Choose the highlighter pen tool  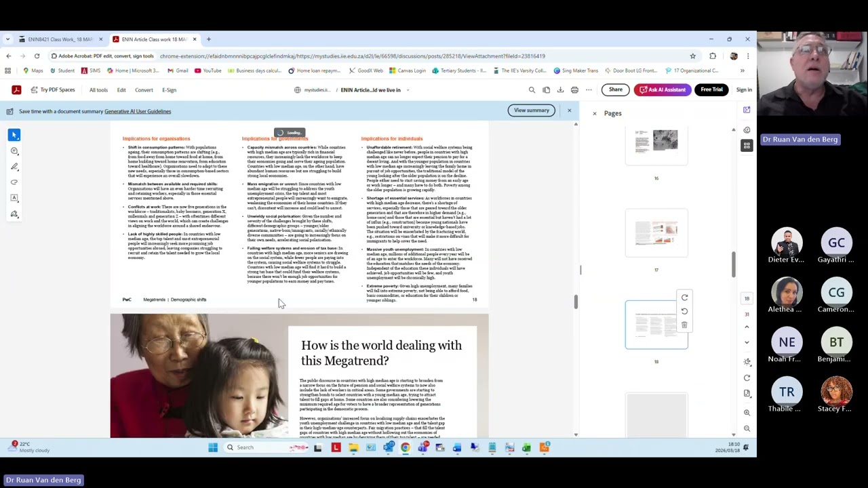pos(14,167)
